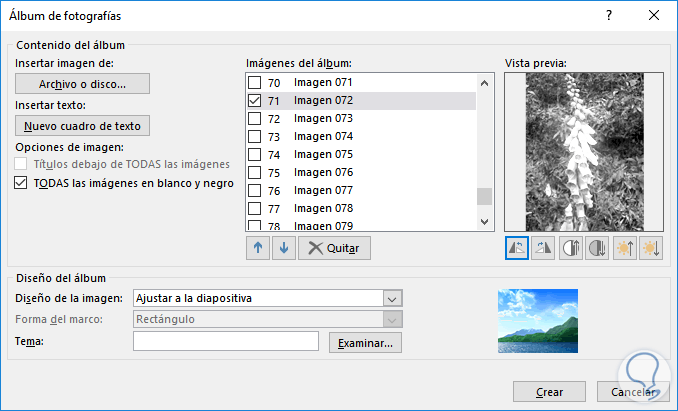
Task: Decrease the picture brightness
Action: point(651,248)
